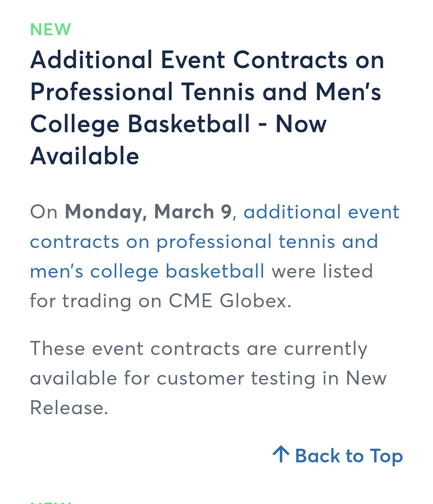Click the word "Release." in the last paragraph
This screenshot has width=433, height=504.
pos(69,408)
